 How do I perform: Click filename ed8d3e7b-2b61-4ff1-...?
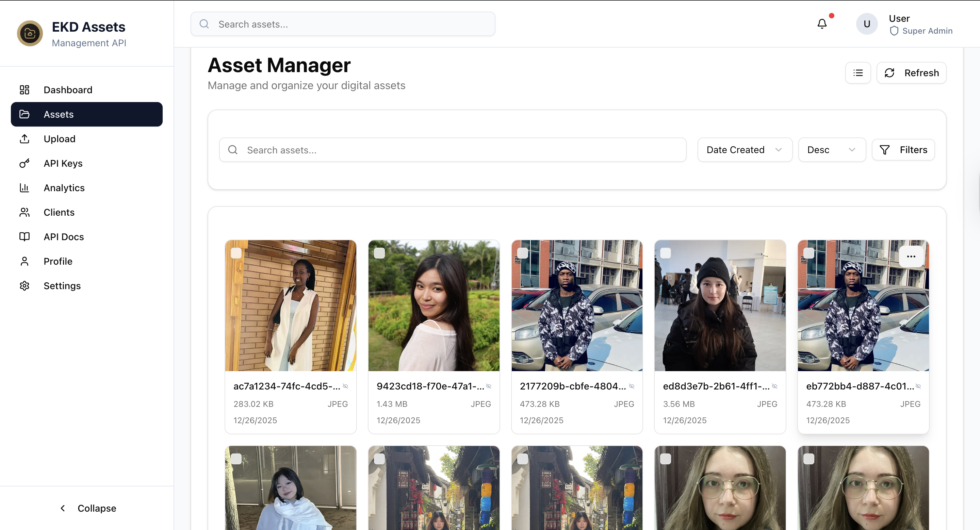[716, 386]
